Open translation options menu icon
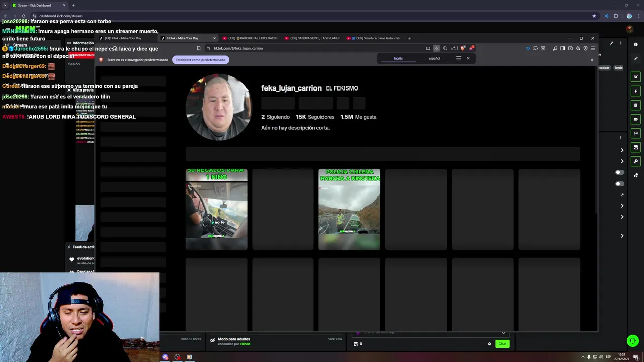The image size is (644, 362). coord(458,58)
